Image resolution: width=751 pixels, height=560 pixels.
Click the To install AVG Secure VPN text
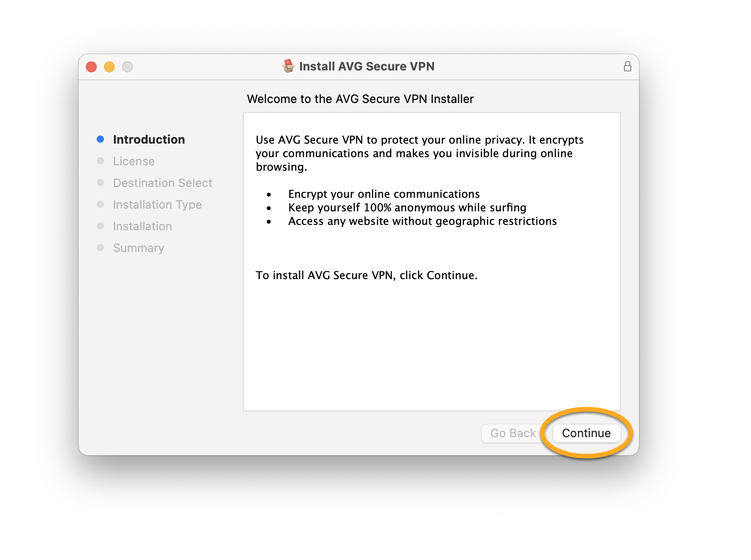coord(366,275)
